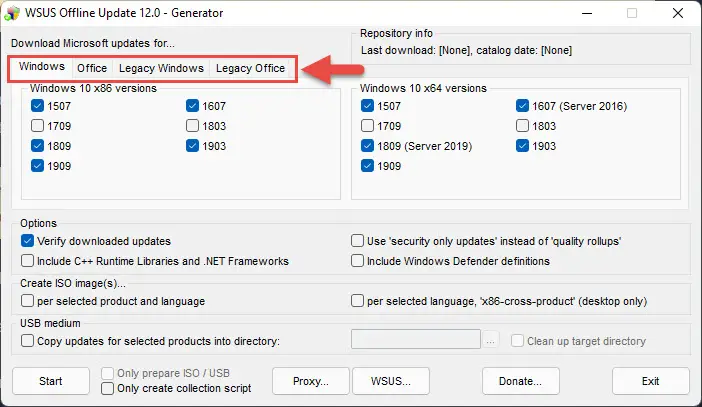
Task: Uncheck x64 1607 (Server 2016)
Action: point(522,106)
